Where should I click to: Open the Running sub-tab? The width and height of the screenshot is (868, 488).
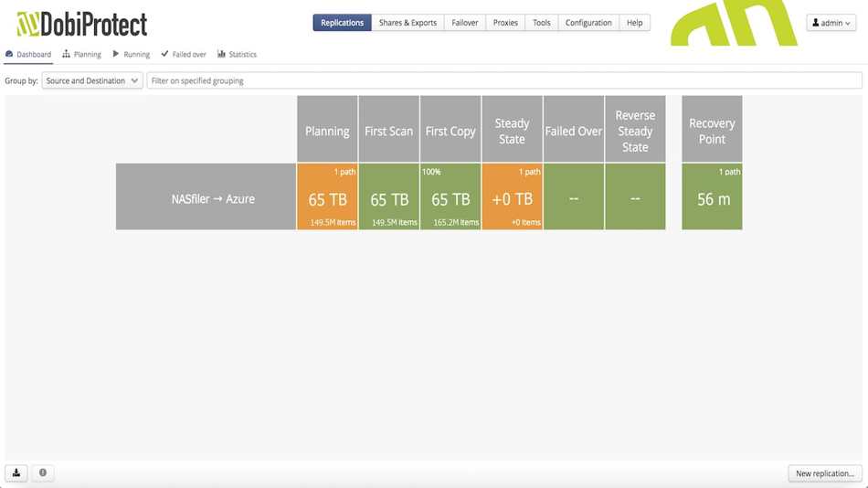(x=132, y=54)
